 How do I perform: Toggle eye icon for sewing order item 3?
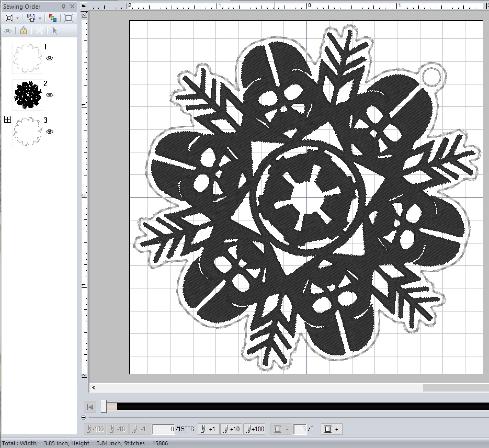coord(50,132)
